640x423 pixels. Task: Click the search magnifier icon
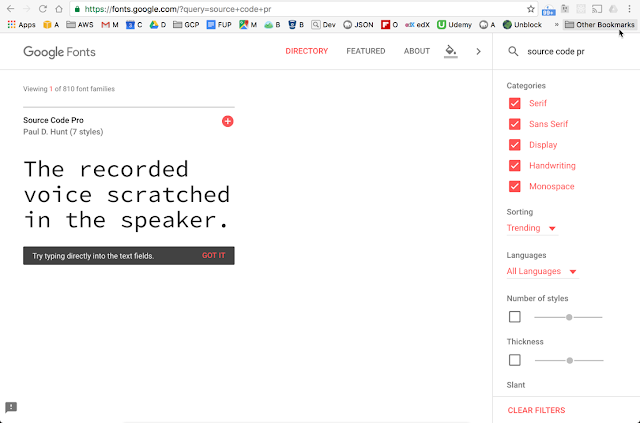click(513, 51)
